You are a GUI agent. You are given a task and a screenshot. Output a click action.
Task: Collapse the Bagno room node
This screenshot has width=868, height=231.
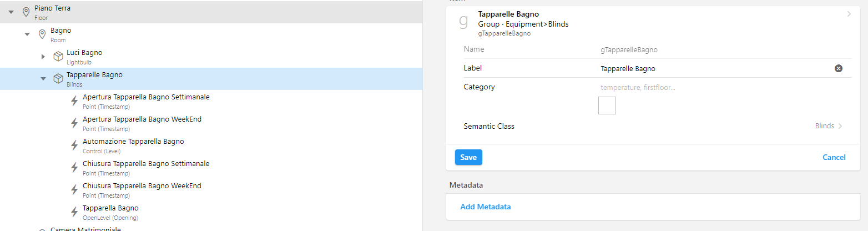[27, 34]
